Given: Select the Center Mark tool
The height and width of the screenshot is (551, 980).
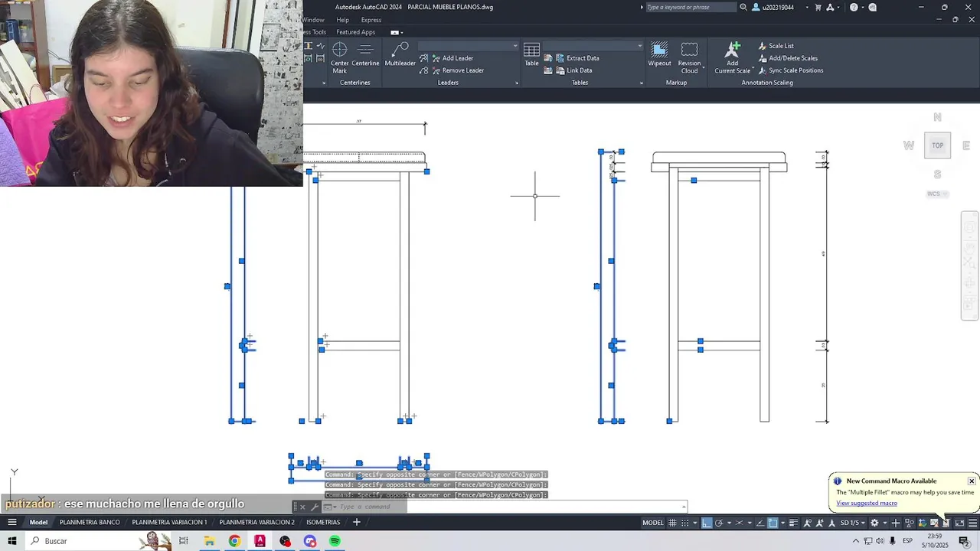Looking at the screenshot, I should tap(339, 56).
